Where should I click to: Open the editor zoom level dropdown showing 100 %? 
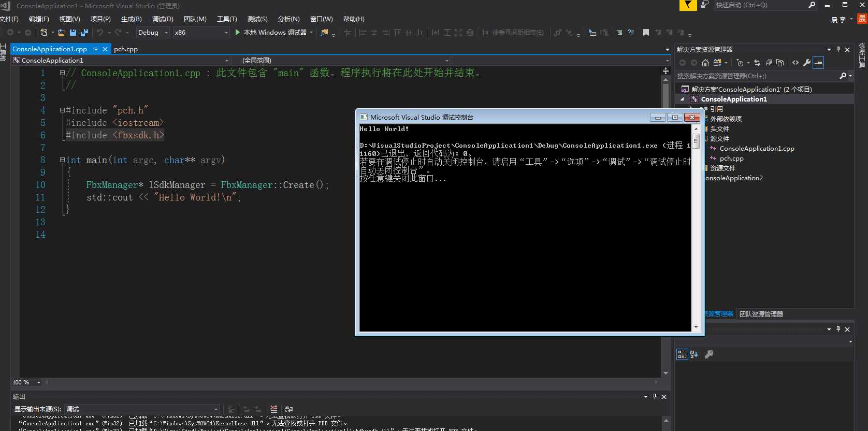coord(26,382)
